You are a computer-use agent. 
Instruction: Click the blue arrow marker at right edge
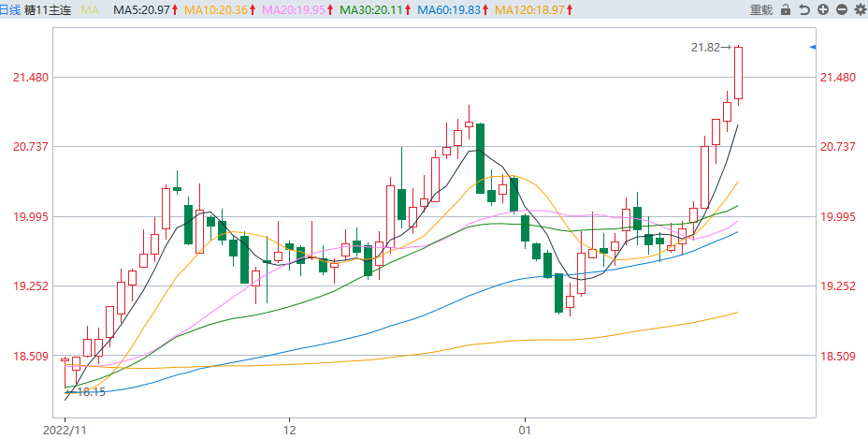point(812,47)
